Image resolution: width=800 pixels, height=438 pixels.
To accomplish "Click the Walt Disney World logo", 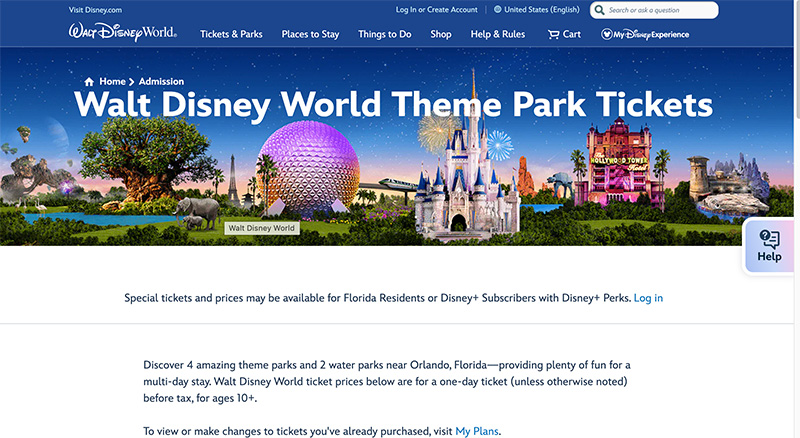I will [x=123, y=32].
